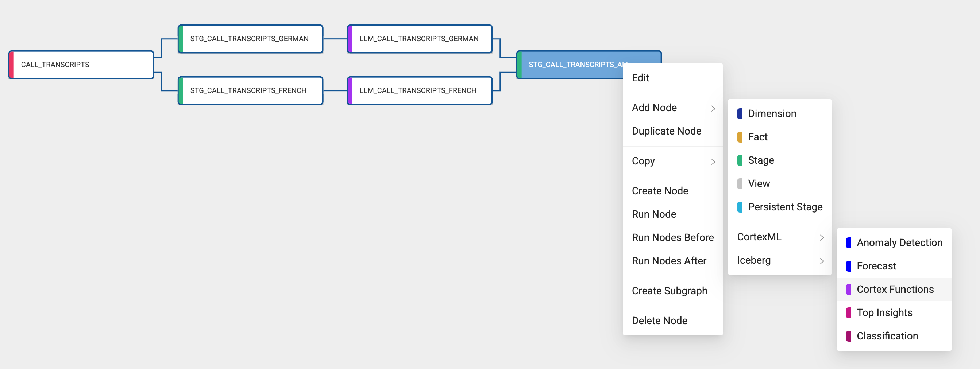The width and height of the screenshot is (980, 369).
Task: Select Anomaly Detection node type
Action: 894,243
